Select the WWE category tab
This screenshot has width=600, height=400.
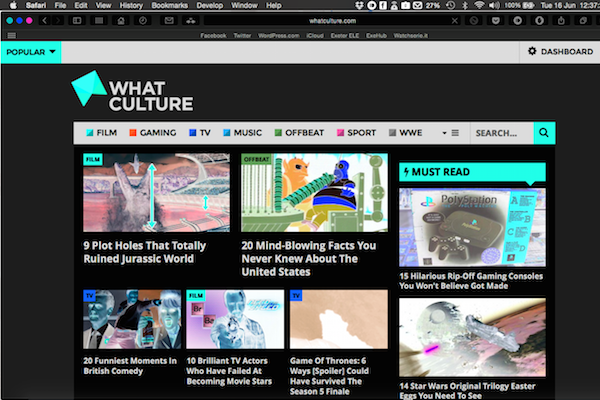pyautogui.click(x=405, y=133)
